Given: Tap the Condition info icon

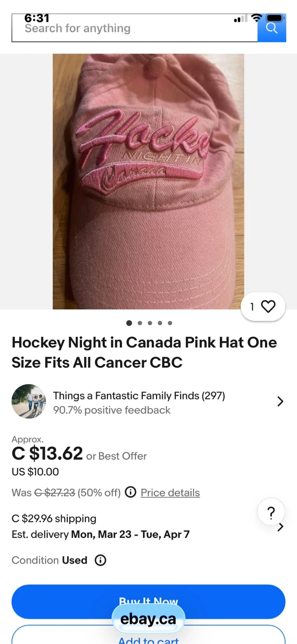Looking at the screenshot, I should click(x=100, y=560).
